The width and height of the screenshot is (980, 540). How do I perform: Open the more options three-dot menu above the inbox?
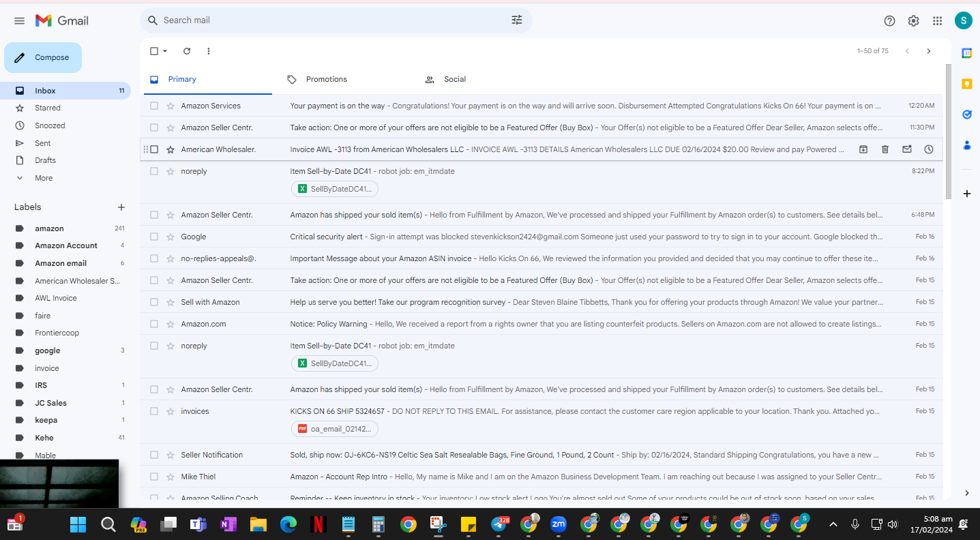tap(209, 51)
